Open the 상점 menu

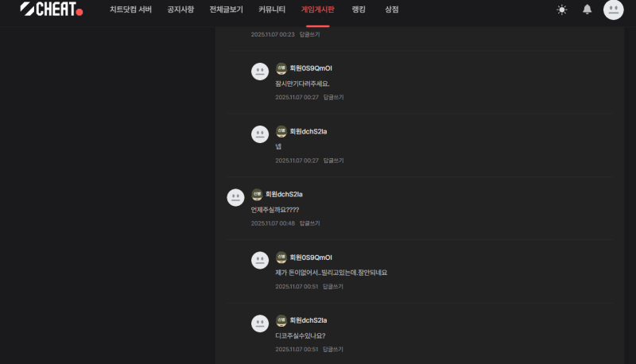[x=391, y=10]
